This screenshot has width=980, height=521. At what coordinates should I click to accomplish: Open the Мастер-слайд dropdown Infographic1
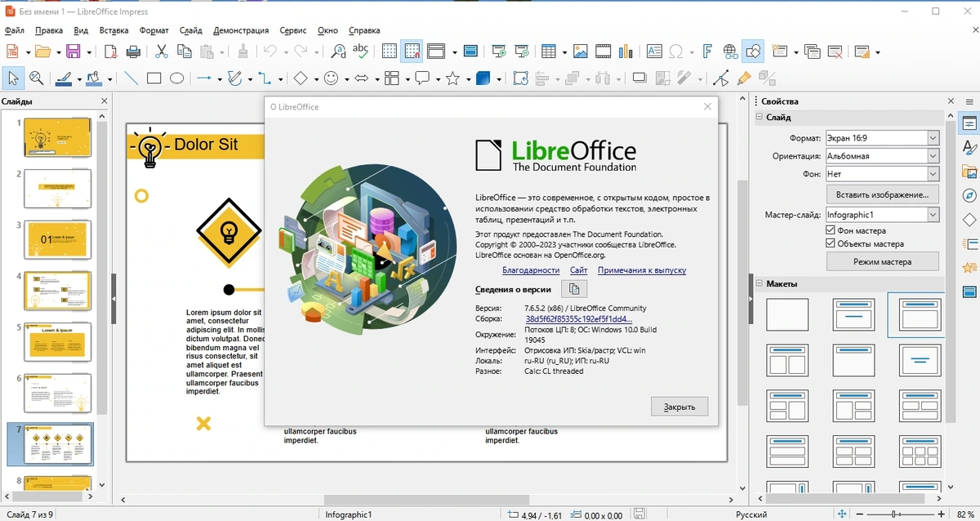(x=882, y=215)
